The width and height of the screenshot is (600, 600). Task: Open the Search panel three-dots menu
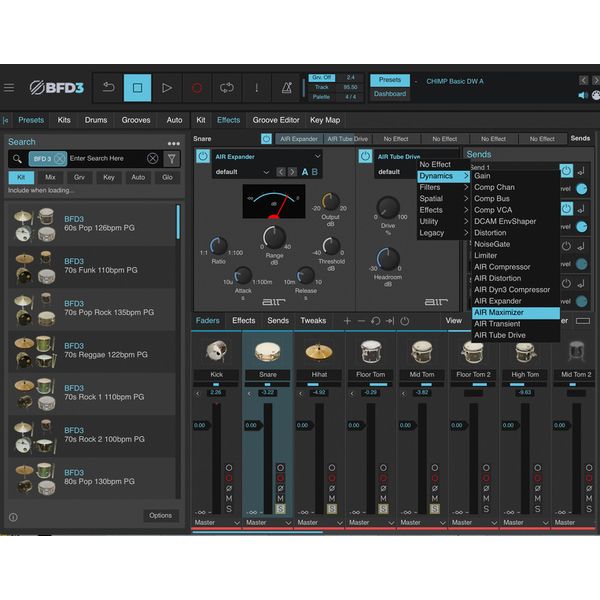click(x=174, y=143)
